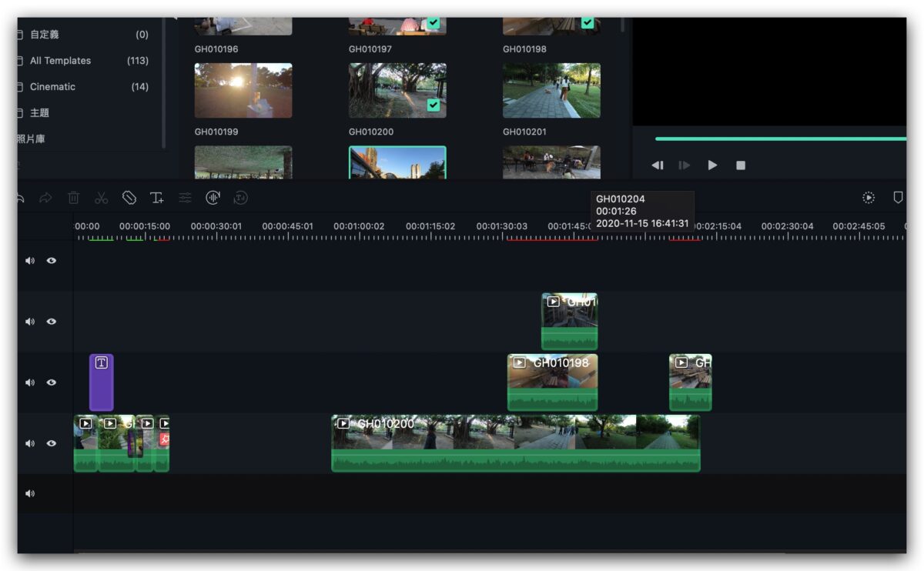Click the dimmed play-pause step button
This screenshot has width=924, height=571.
(x=684, y=165)
